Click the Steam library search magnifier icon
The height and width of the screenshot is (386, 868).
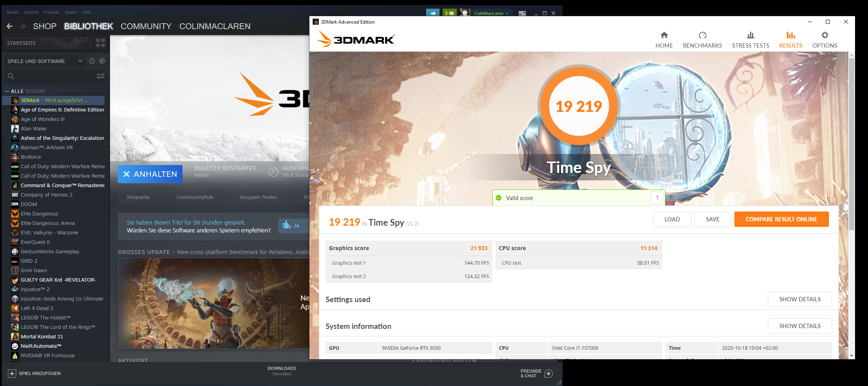[x=11, y=76]
